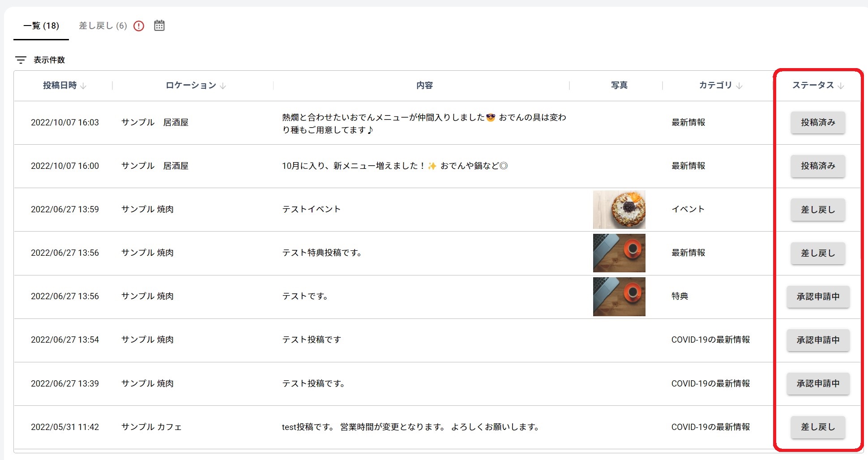Click the filter lines icon beside 表示件数
The height and width of the screenshot is (460, 868).
(x=21, y=60)
